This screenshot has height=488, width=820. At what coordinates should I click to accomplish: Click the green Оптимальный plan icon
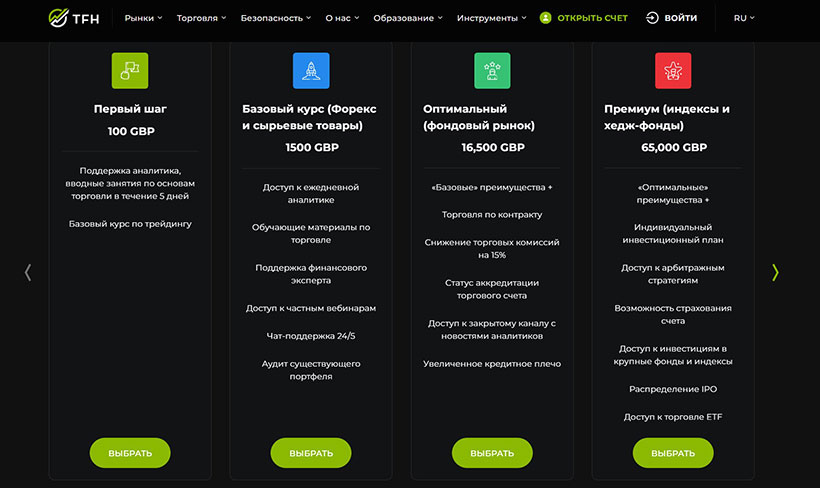tap(492, 71)
